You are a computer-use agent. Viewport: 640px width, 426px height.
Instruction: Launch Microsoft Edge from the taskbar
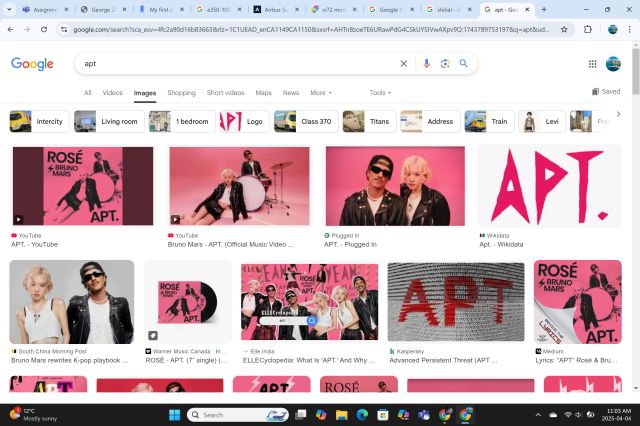(362, 415)
